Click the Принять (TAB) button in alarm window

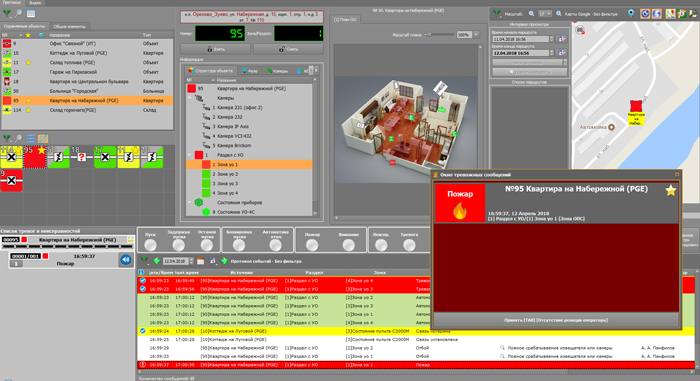point(556,320)
